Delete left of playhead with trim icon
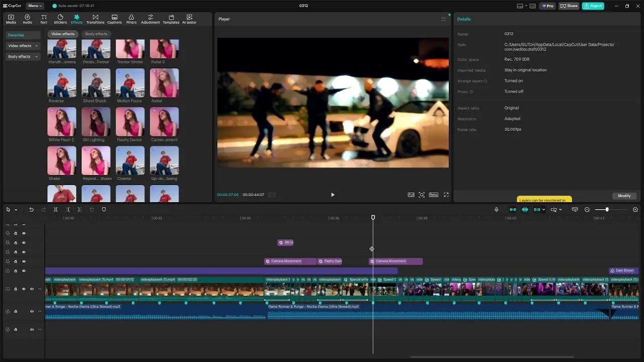Screen dimensions: 644x362 [68, 210]
